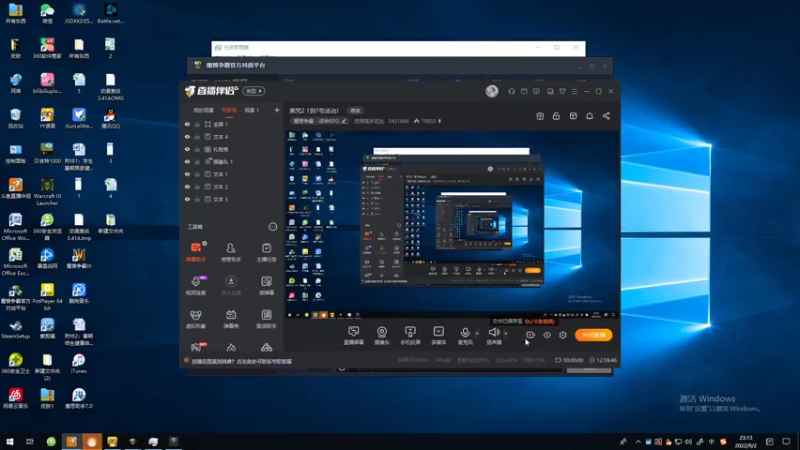Add 直播屏幕 screen capture source

coord(354,335)
